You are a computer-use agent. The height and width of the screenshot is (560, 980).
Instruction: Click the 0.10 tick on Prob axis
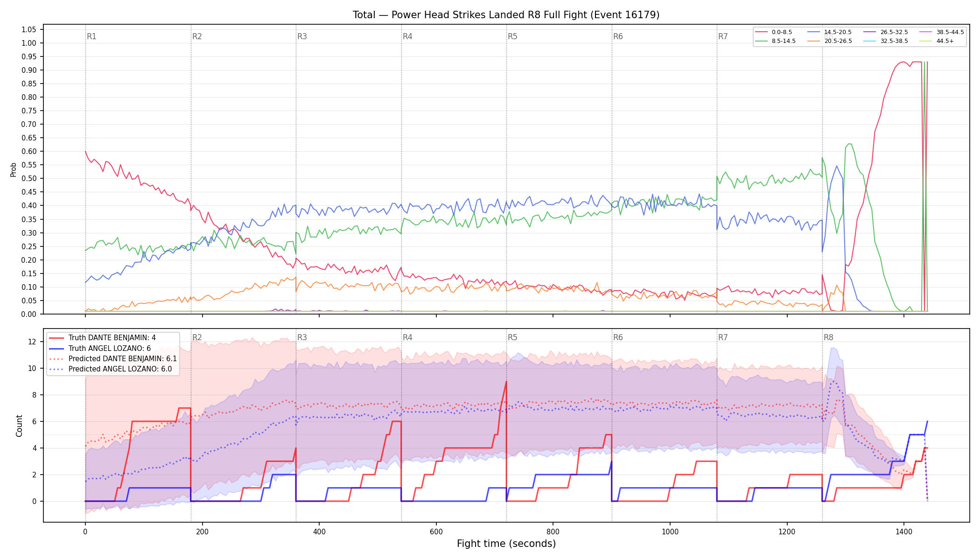tap(28, 287)
